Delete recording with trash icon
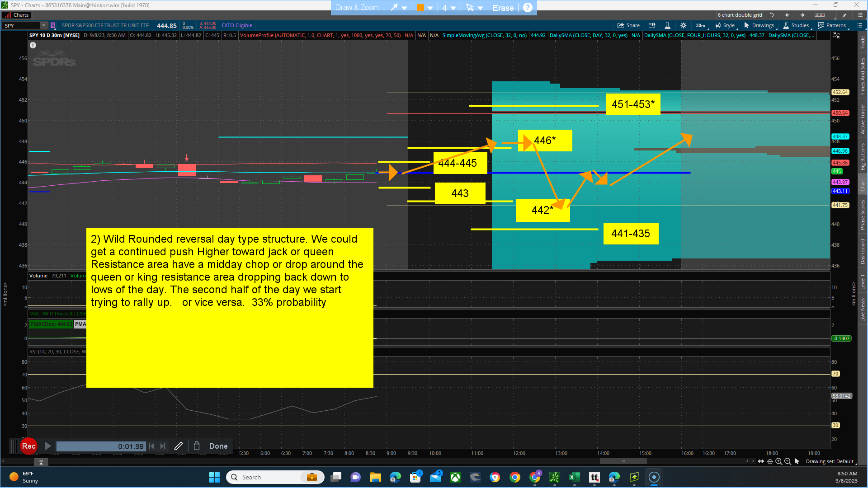 click(196, 446)
